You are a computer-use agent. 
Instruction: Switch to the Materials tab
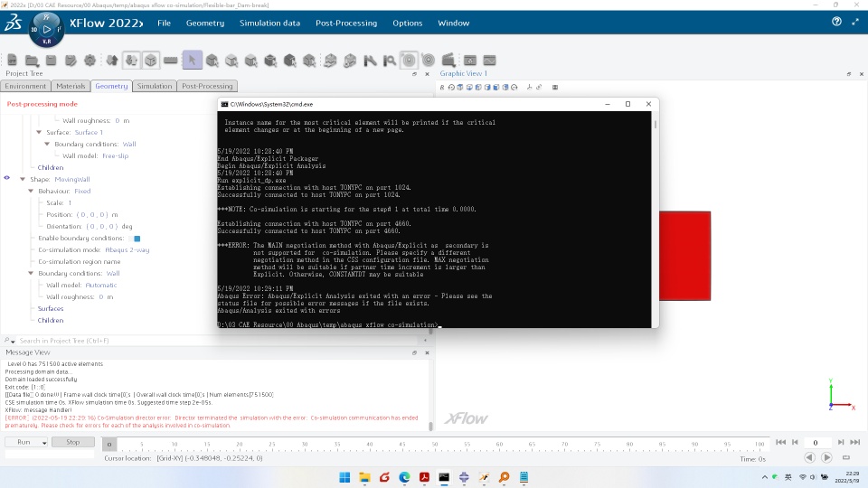[x=71, y=86]
